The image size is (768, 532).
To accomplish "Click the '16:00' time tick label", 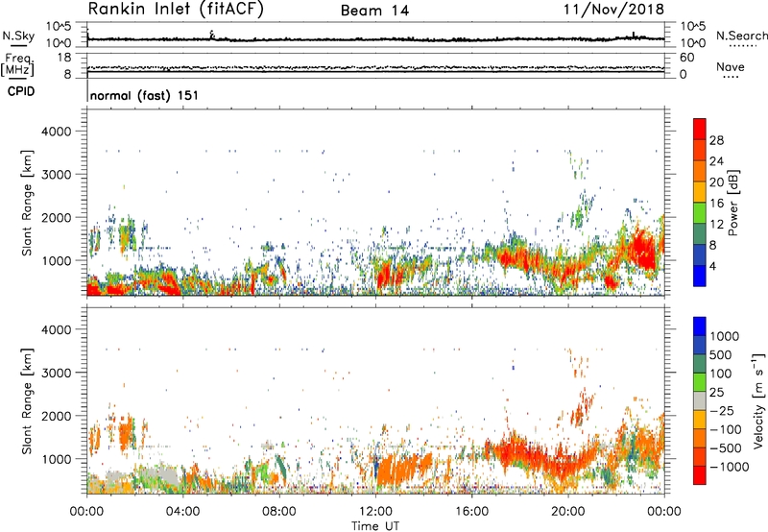I will click(471, 512).
